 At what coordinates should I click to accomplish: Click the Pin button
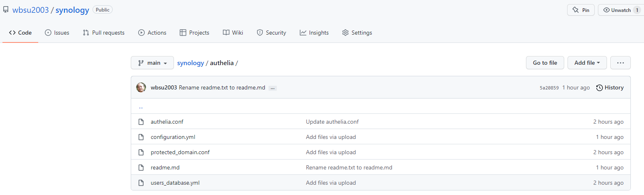[581, 10]
